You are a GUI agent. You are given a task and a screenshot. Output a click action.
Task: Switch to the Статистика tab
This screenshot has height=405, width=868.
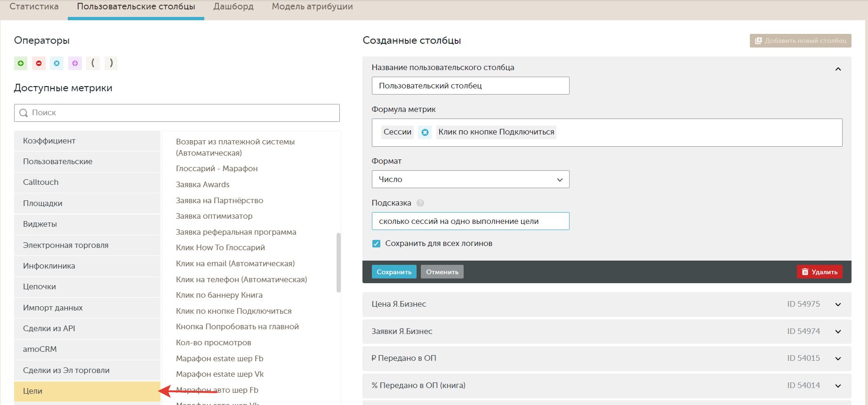pos(34,7)
